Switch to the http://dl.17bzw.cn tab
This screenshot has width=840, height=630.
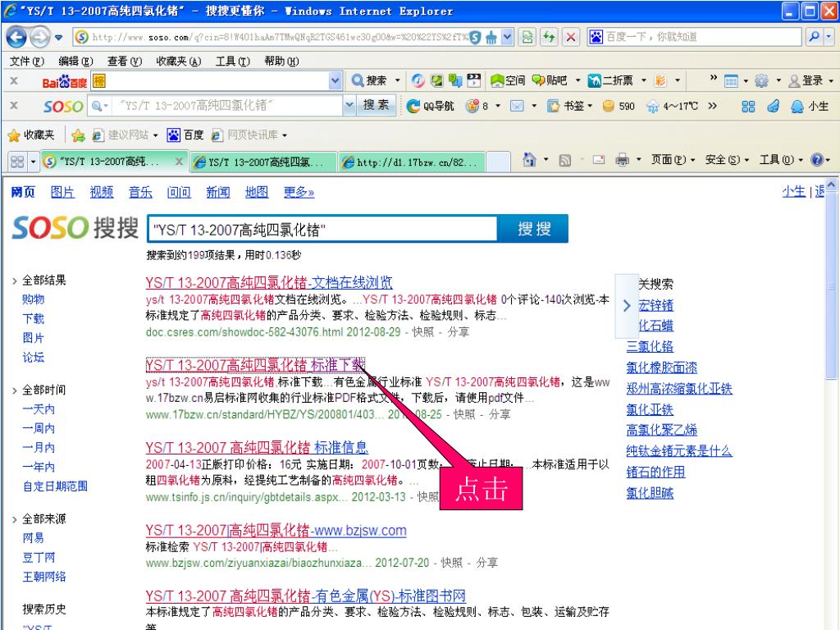coord(413,162)
